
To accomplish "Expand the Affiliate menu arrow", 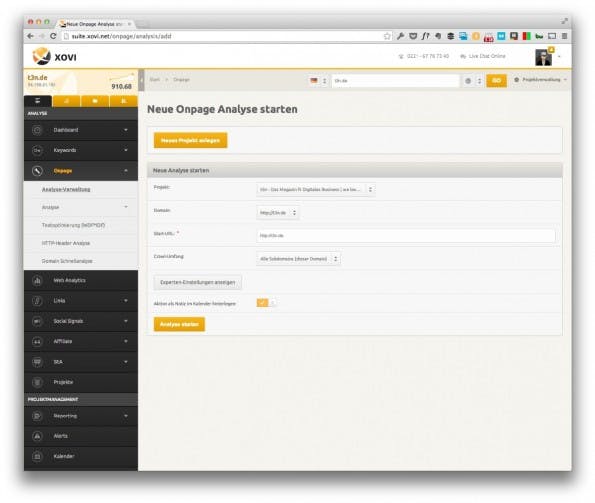I will (126, 341).
